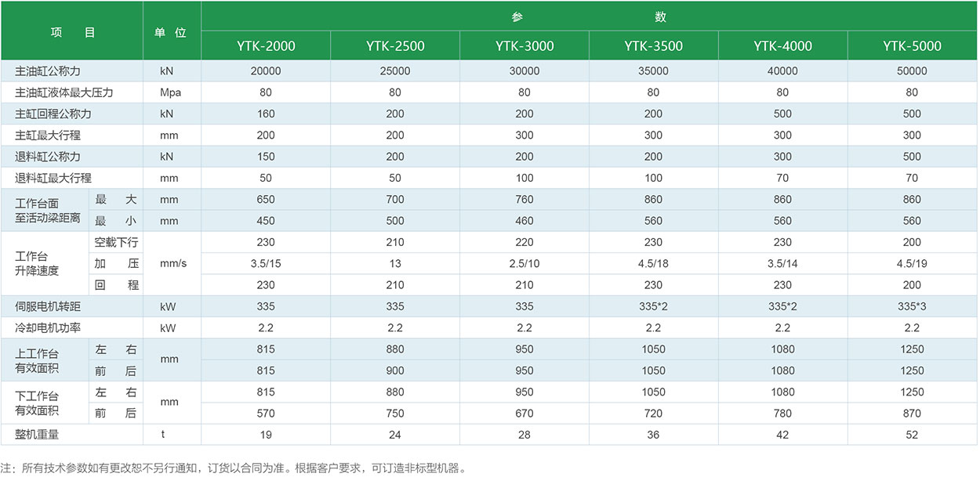Select the YTK-2500 model header

pyautogui.click(x=395, y=45)
